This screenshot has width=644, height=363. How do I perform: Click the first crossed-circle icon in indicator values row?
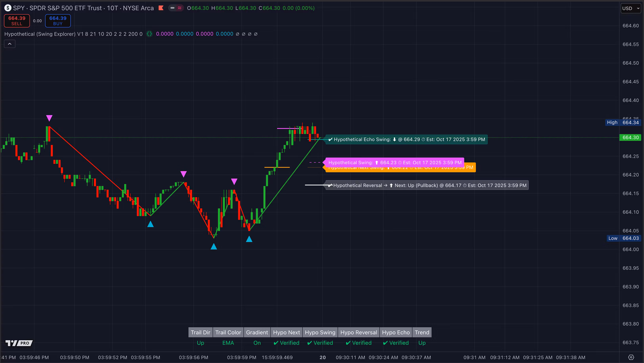tap(238, 34)
